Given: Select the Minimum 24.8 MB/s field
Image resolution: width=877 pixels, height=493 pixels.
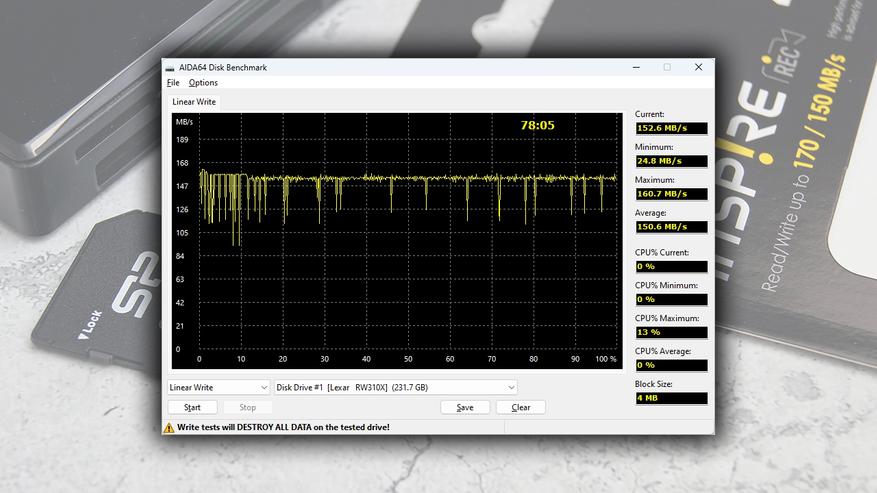Looking at the screenshot, I should 671,161.
